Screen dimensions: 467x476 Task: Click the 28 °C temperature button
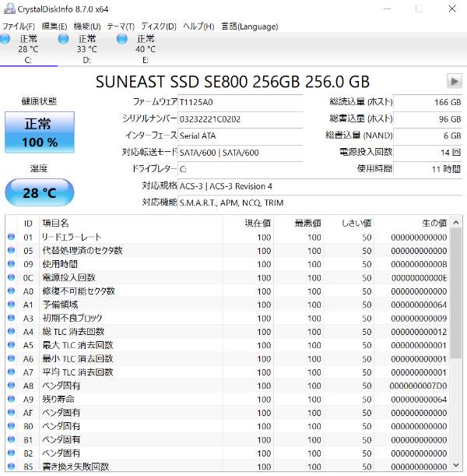coord(40,192)
